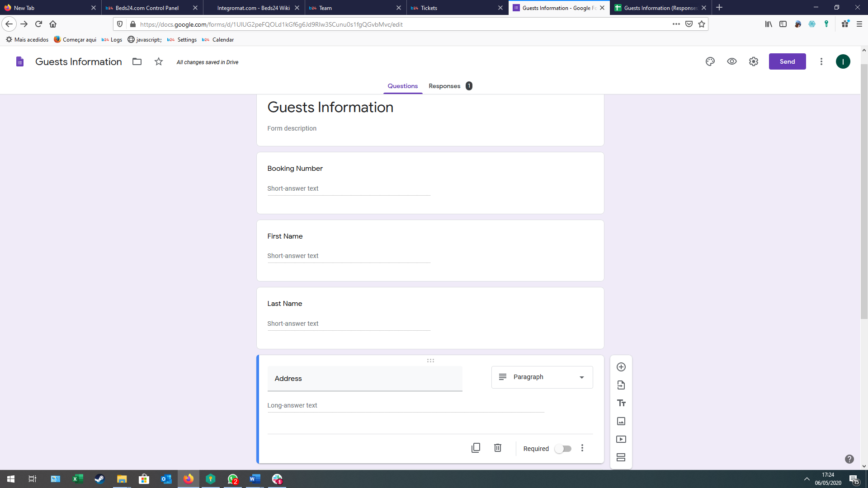
Task: Delete the Address question
Action: pos(498,448)
